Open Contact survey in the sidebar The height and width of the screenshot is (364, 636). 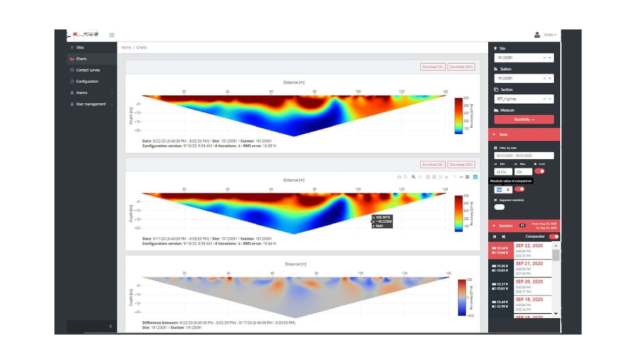click(x=88, y=70)
